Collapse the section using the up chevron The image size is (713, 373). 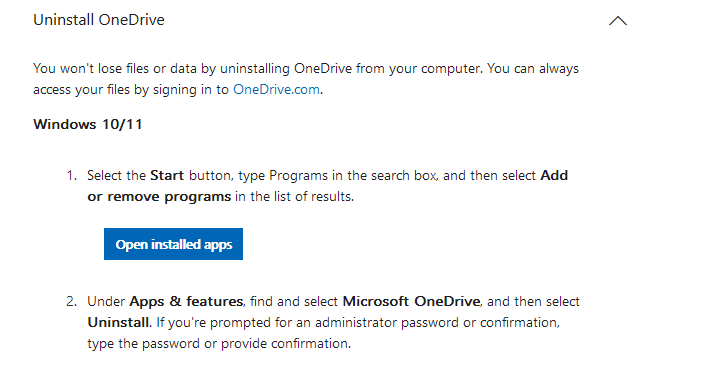tap(618, 21)
